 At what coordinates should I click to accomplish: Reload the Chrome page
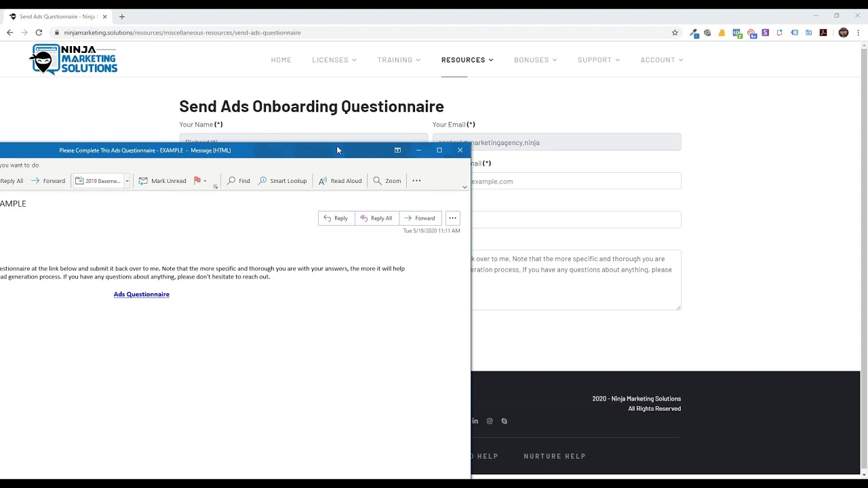coord(39,33)
